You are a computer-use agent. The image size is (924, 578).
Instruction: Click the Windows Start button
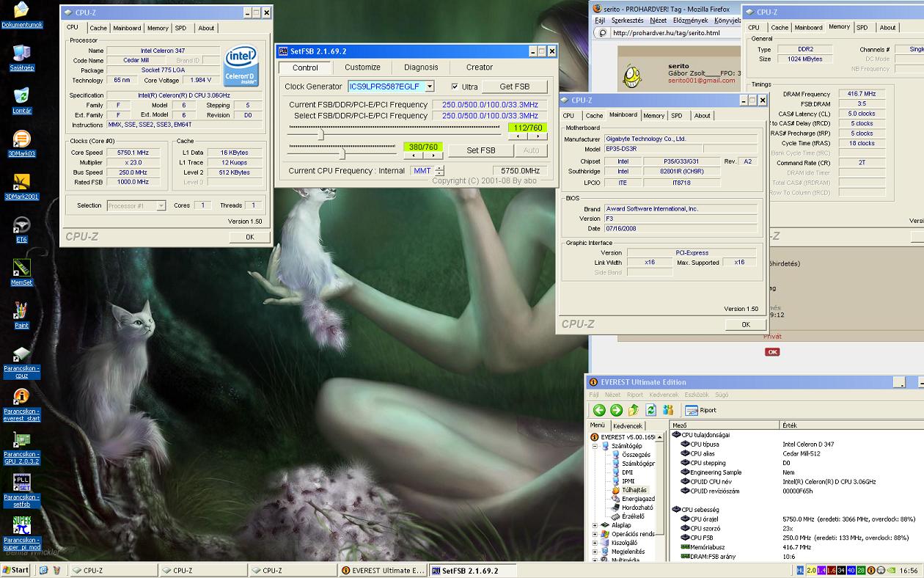pos(15,570)
